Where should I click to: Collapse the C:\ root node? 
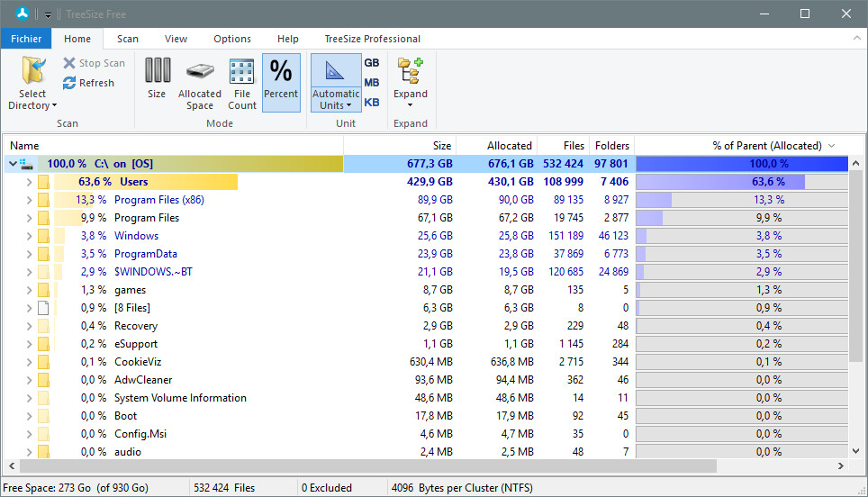pos(13,164)
